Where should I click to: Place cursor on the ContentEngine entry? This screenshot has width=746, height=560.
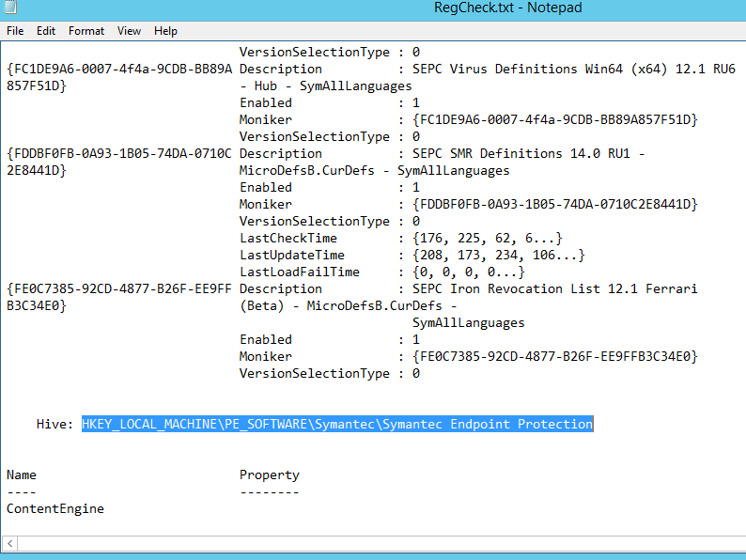[55, 509]
